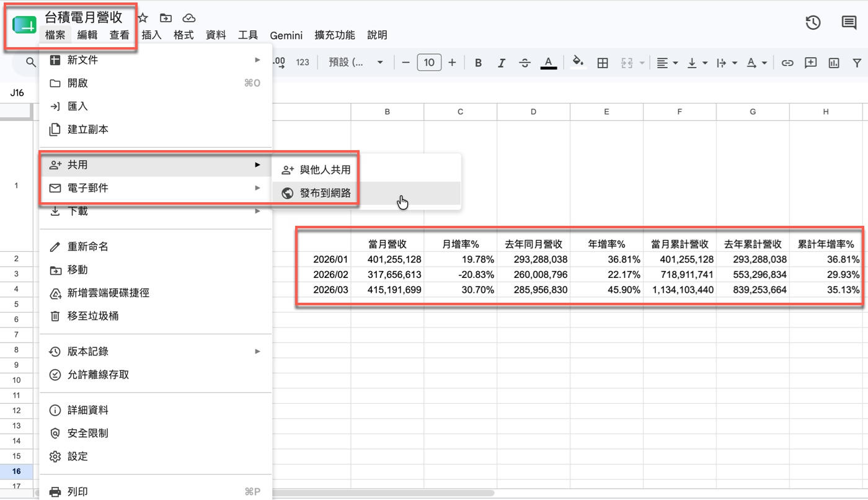Toggle italic formatting

[502, 63]
